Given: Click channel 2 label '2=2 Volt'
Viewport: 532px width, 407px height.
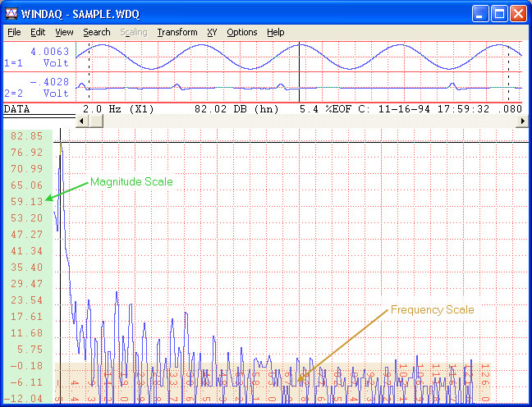Looking at the screenshot, I should pyautogui.click(x=36, y=94).
